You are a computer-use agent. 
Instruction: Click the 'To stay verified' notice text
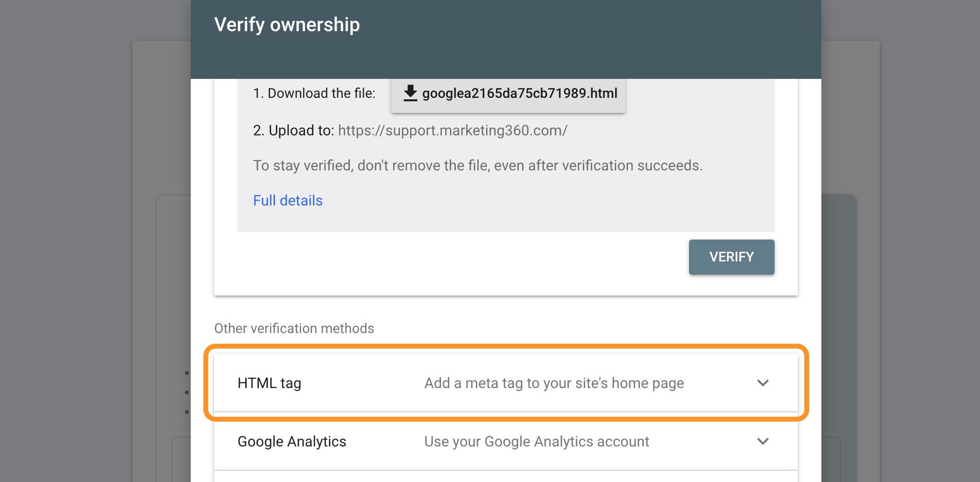pyautogui.click(x=477, y=166)
